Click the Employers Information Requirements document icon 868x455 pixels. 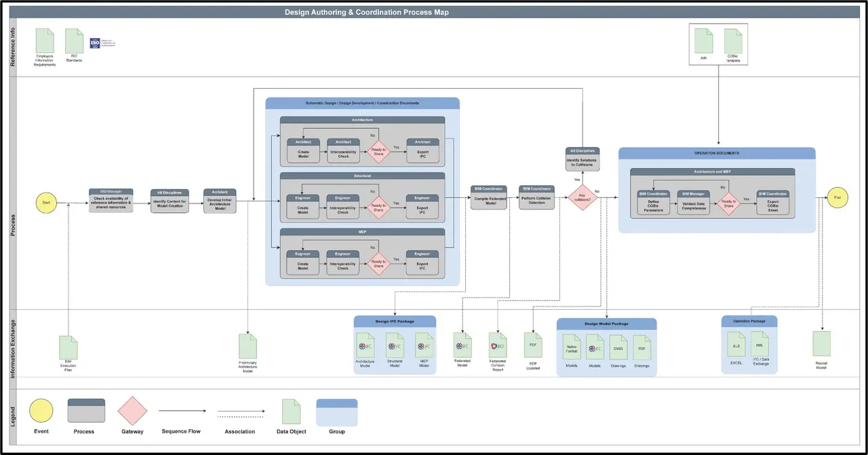click(45, 40)
